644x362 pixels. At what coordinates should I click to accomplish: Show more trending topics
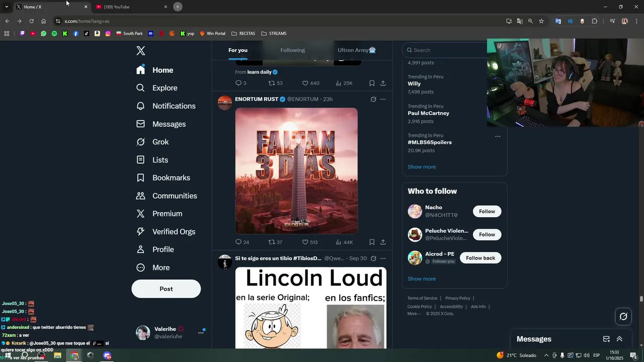tap(422, 167)
